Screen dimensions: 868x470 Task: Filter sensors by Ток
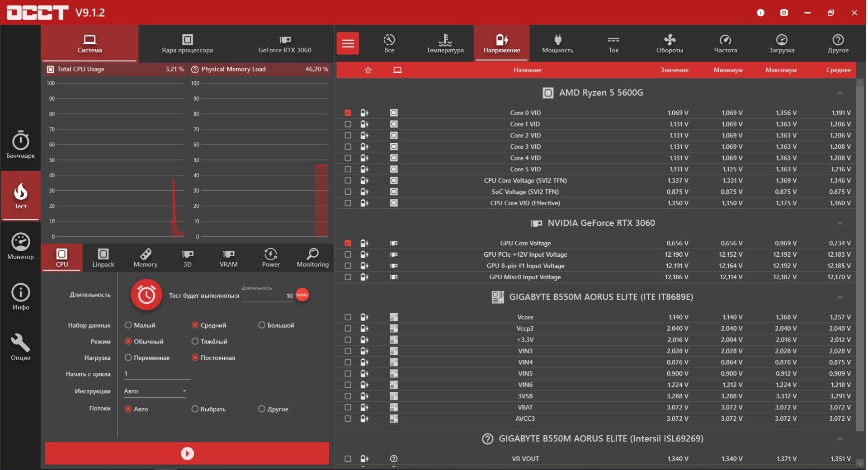pos(613,43)
